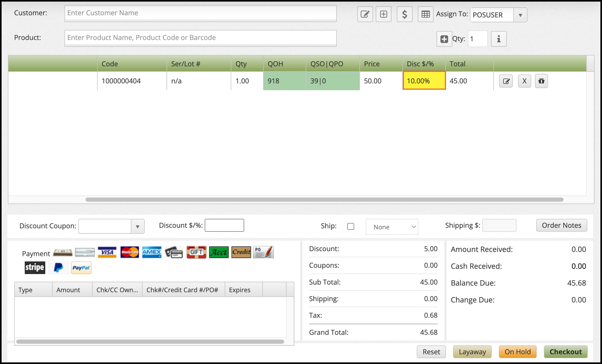Pay with the PayPal icon
Screen dimensions: 602x364
[81, 268]
